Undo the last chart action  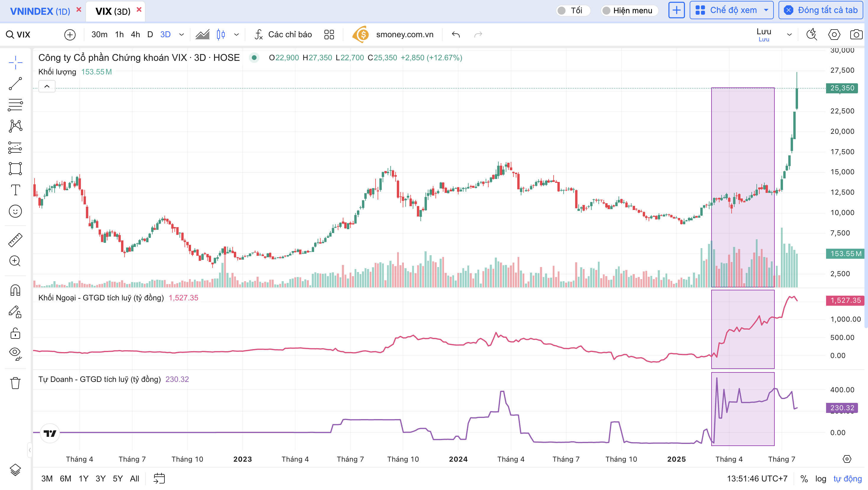[456, 34]
